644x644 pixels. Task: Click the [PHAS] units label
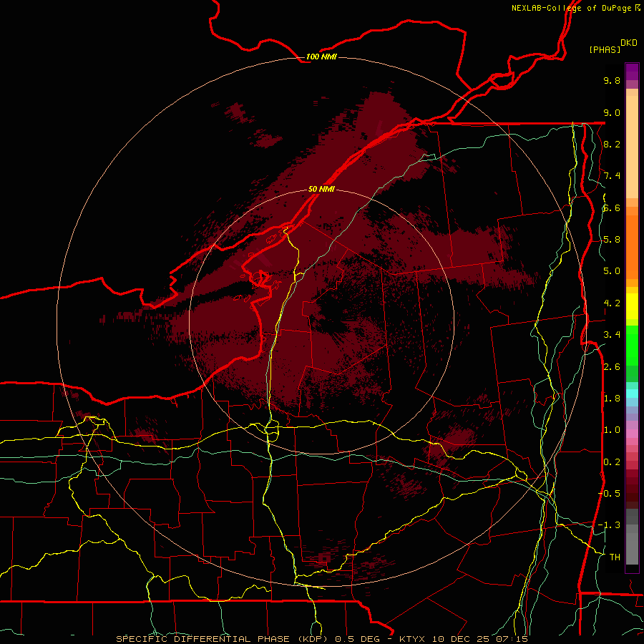tap(604, 49)
